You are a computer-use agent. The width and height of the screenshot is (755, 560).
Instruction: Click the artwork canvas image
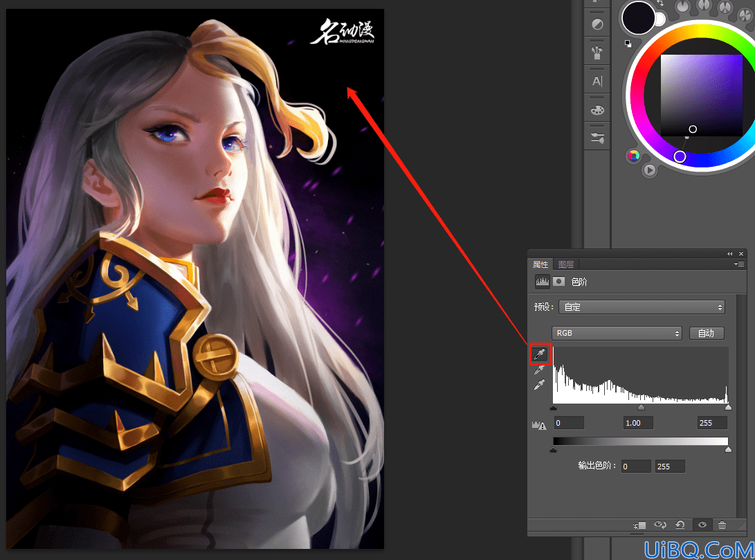(x=195, y=279)
